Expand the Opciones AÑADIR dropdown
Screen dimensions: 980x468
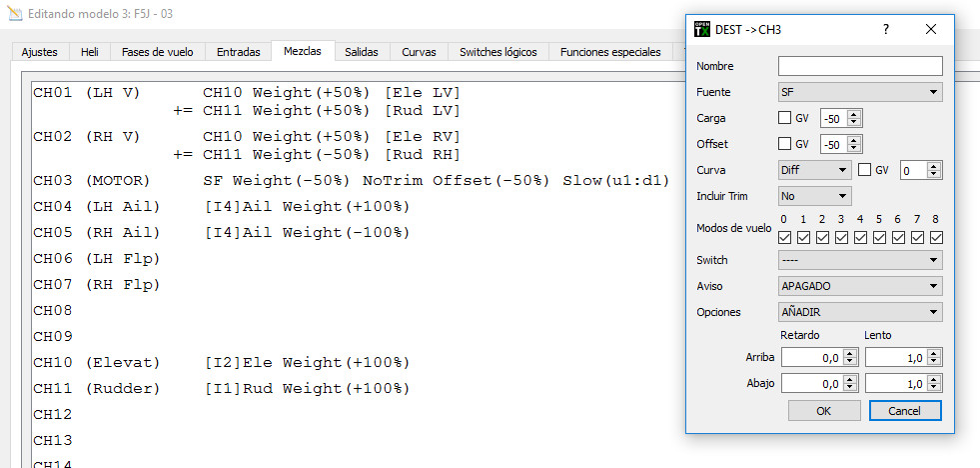[x=860, y=312]
